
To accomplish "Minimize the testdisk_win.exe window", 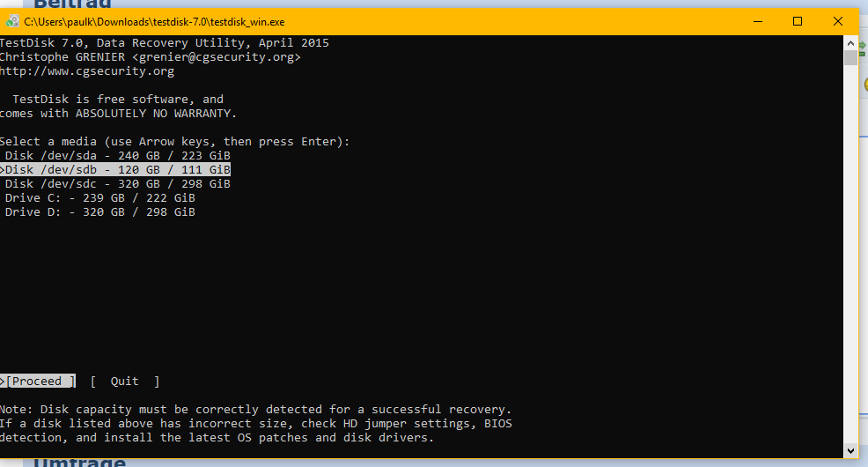I will pos(758,22).
